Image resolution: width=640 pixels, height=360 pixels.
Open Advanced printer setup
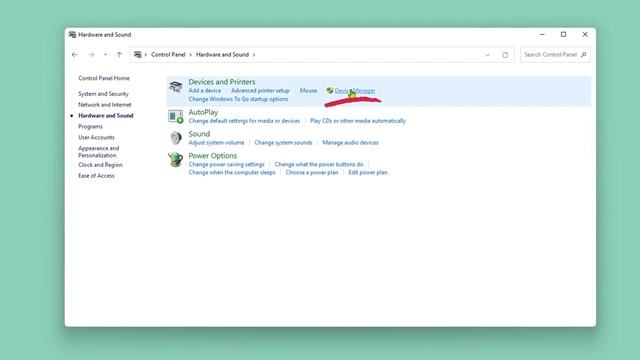coord(260,91)
